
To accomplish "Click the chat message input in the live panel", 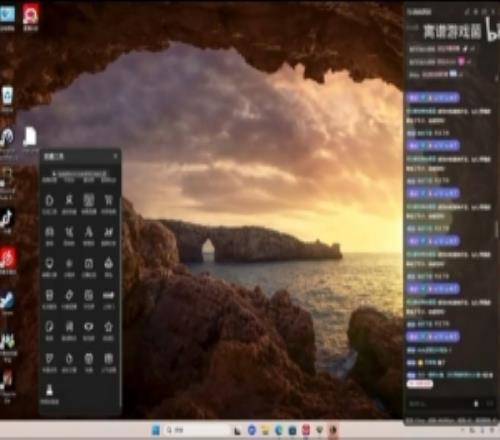I will [440, 404].
